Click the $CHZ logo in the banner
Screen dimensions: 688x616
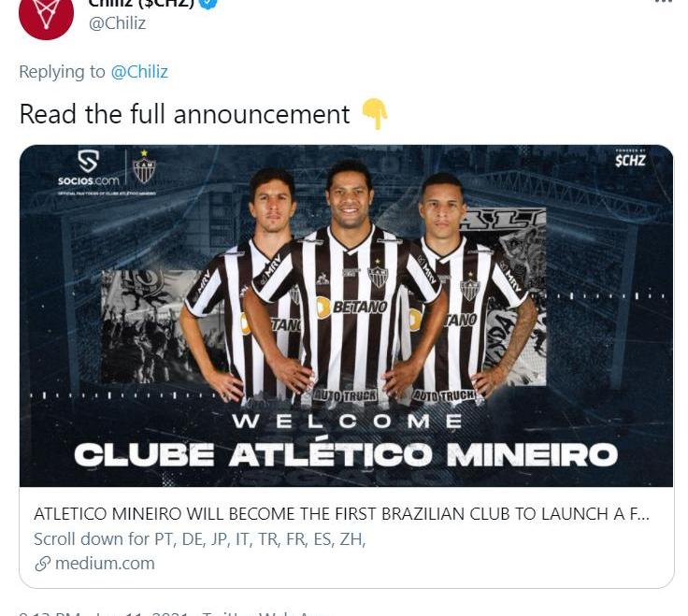(630, 158)
